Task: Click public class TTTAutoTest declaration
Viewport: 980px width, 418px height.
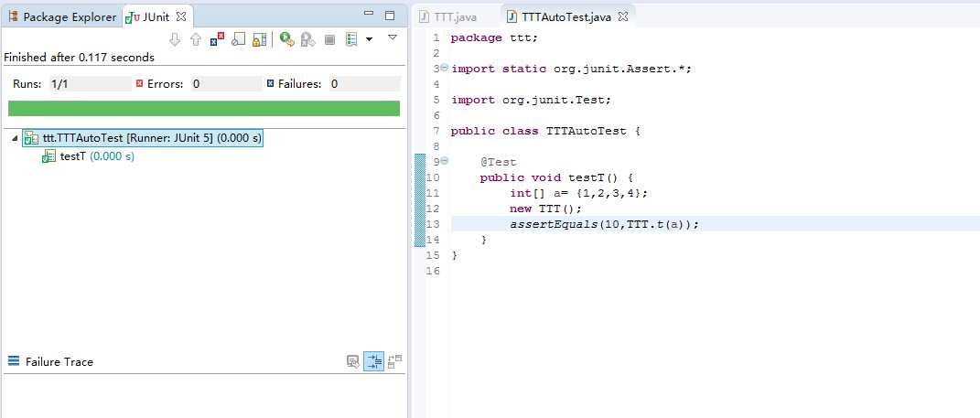Action: (x=545, y=131)
